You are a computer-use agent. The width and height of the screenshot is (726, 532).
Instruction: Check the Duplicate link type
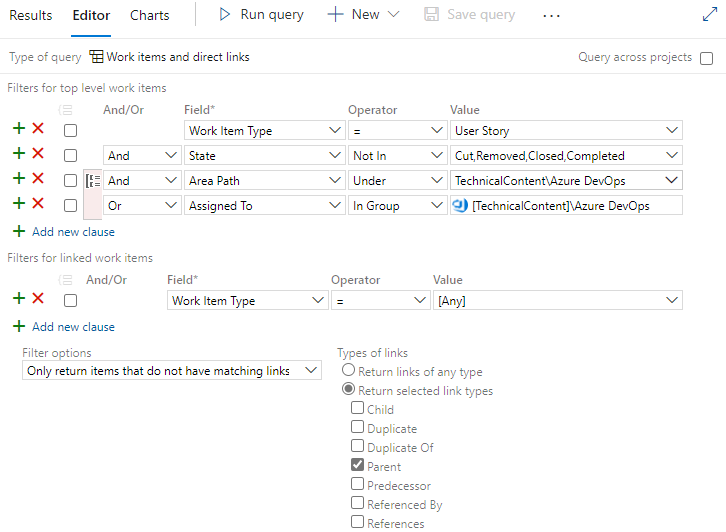point(357,426)
